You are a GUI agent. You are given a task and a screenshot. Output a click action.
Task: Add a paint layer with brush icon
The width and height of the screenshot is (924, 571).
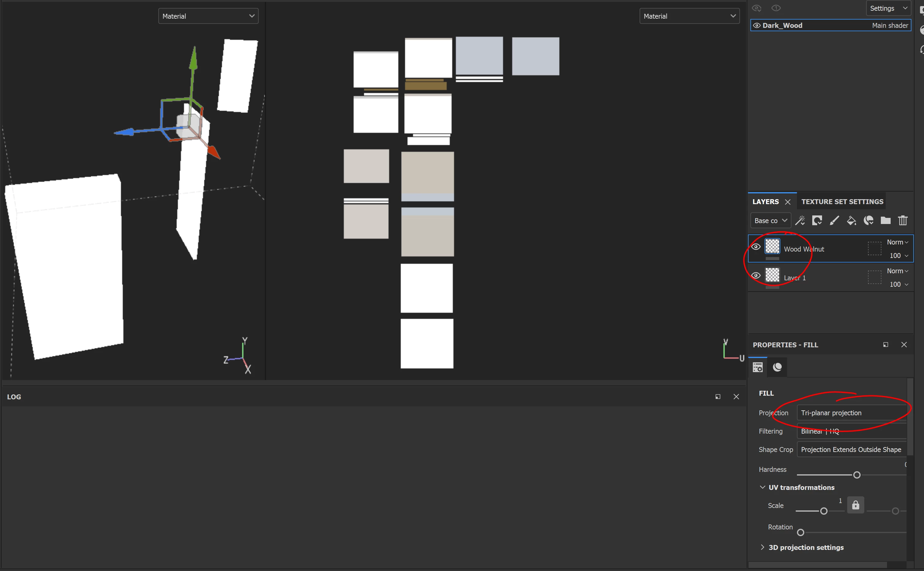[834, 221]
